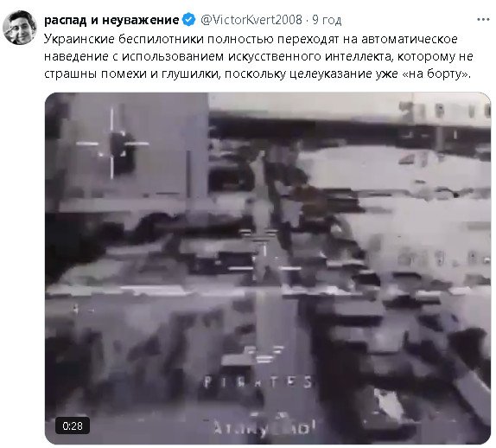The image size is (496, 448).
Task: Click the word "Украинские" starting the tweet
Action: click(x=79, y=39)
